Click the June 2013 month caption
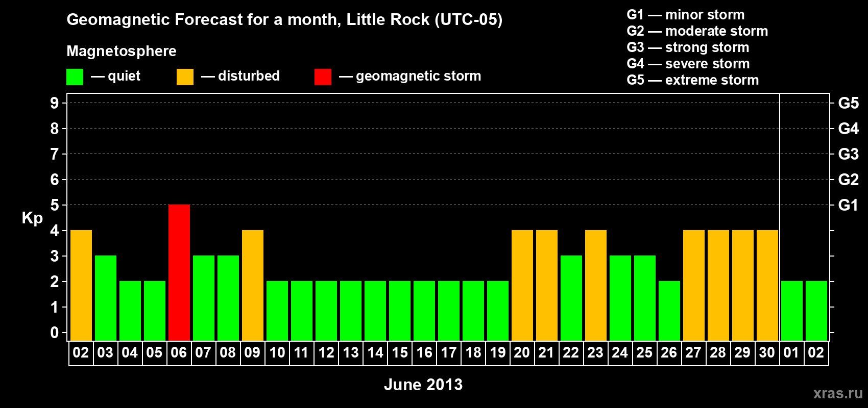The width and height of the screenshot is (868, 408). tap(423, 385)
